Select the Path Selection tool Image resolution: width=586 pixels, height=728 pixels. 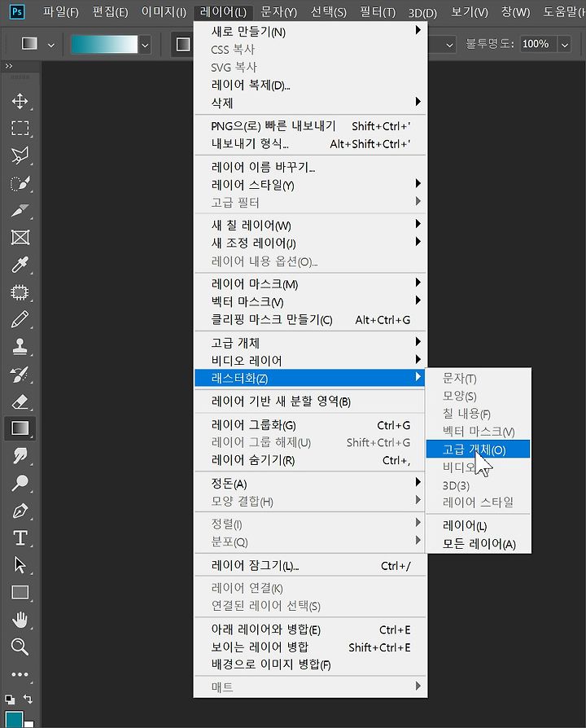coord(20,565)
